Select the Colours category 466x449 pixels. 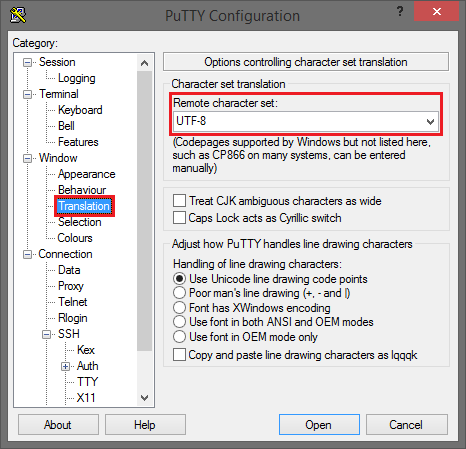75,238
